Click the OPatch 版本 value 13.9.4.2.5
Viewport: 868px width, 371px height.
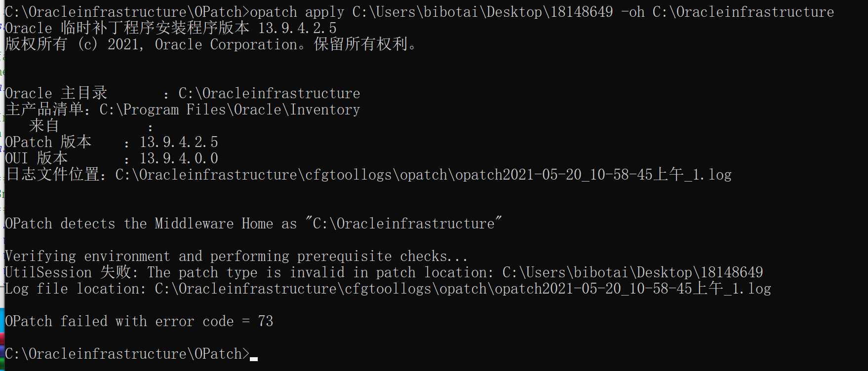click(x=179, y=142)
